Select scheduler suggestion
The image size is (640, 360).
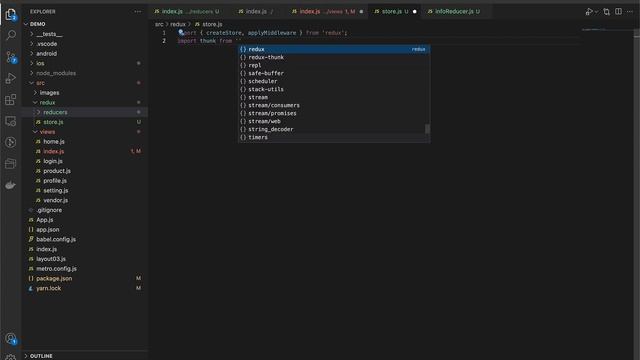tap(334, 81)
